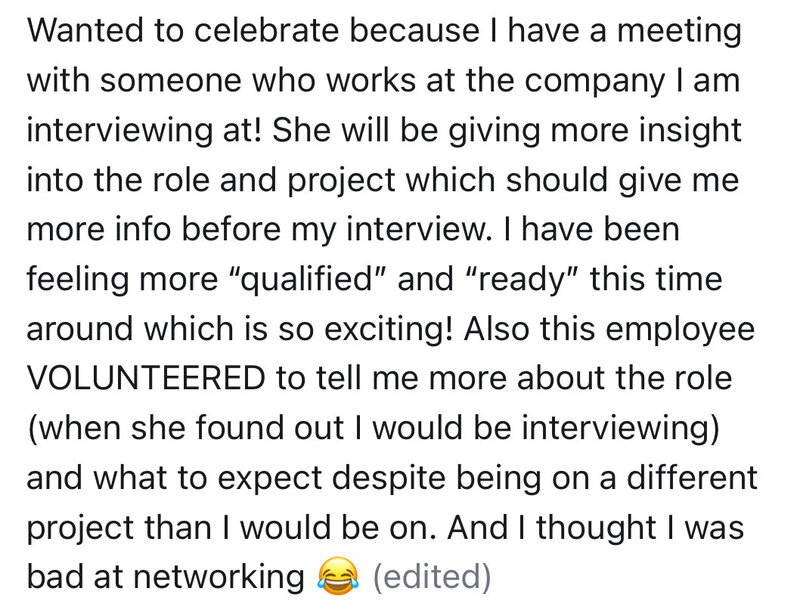
Task: Click the laughing-crying emoji
Action: pyautogui.click(x=337, y=576)
